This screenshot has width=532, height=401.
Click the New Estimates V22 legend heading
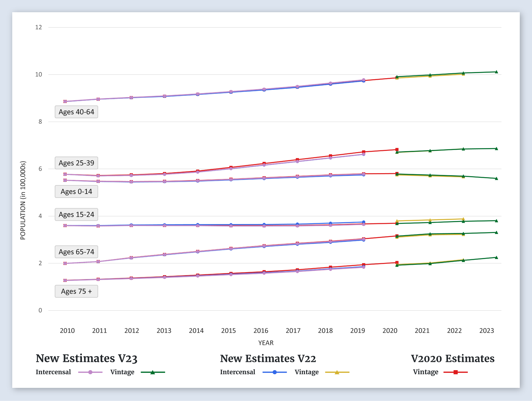(x=268, y=359)
